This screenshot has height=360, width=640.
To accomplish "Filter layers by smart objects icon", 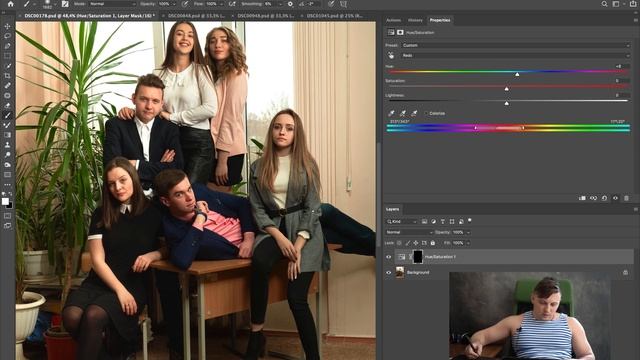I will 461,221.
